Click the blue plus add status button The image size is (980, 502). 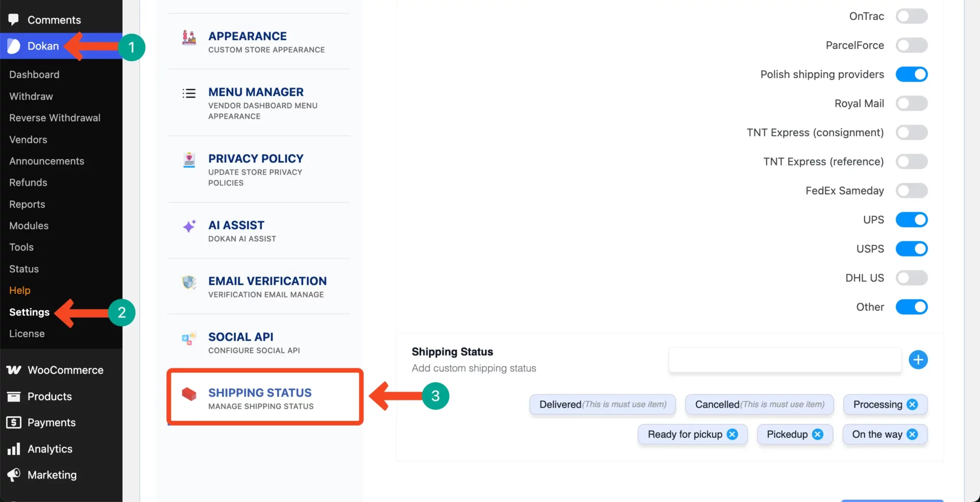[918, 360]
